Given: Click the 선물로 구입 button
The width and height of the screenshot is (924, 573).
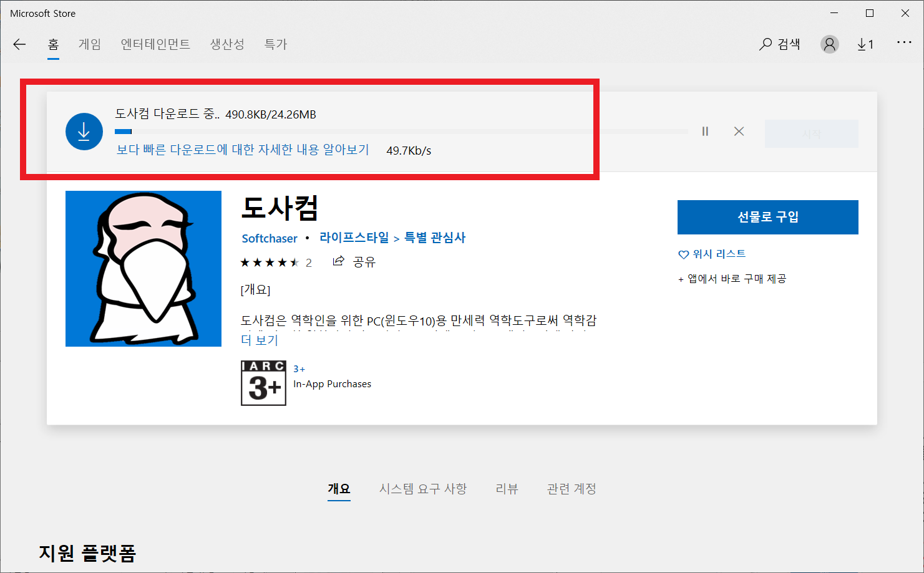Looking at the screenshot, I should [x=768, y=217].
